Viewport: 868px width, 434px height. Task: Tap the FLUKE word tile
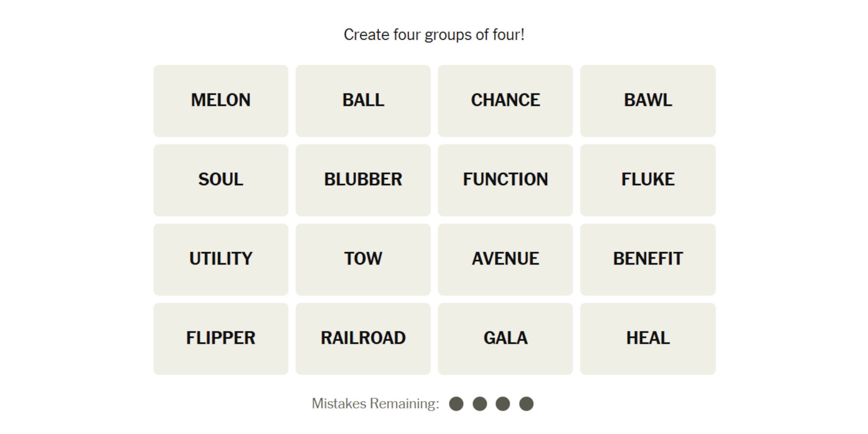[647, 180]
